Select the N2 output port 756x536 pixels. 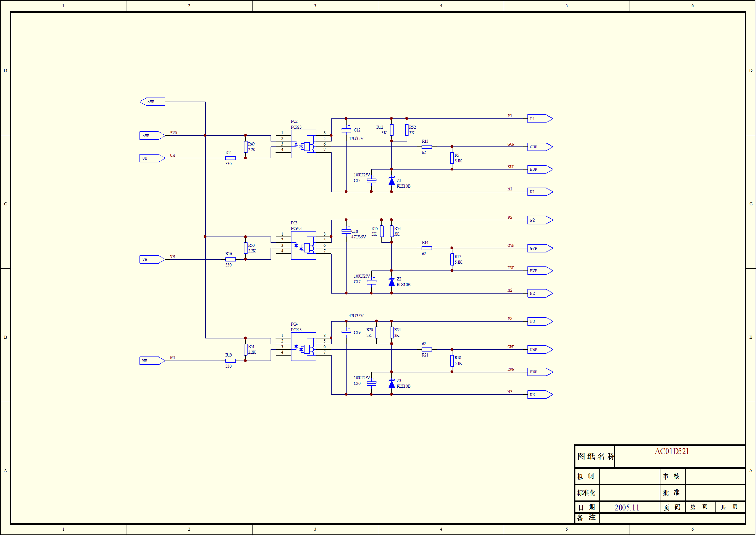tap(540, 294)
